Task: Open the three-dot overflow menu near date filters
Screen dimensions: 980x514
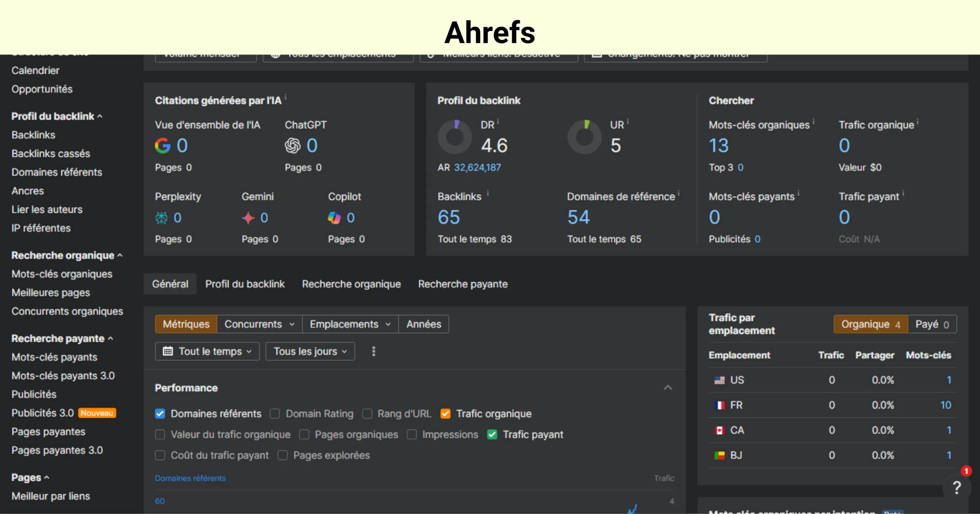Action: [373, 351]
